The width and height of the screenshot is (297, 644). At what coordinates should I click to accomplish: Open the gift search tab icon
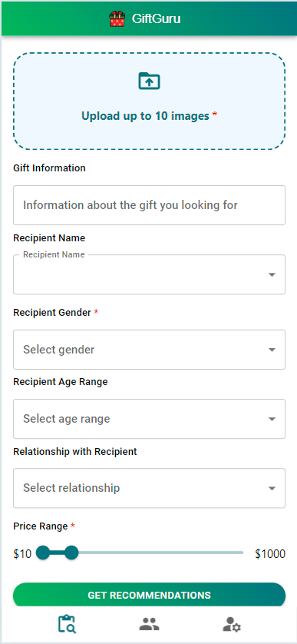point(67,624)
